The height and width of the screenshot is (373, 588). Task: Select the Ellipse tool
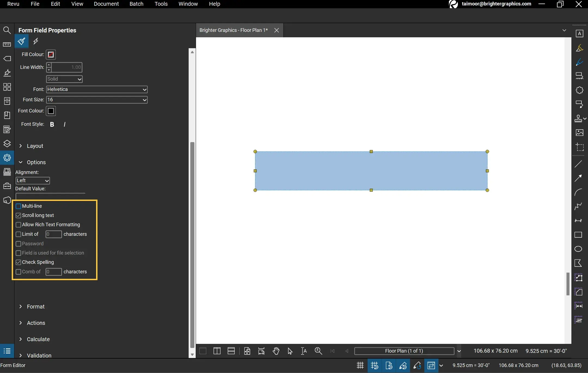click(578, 249)
